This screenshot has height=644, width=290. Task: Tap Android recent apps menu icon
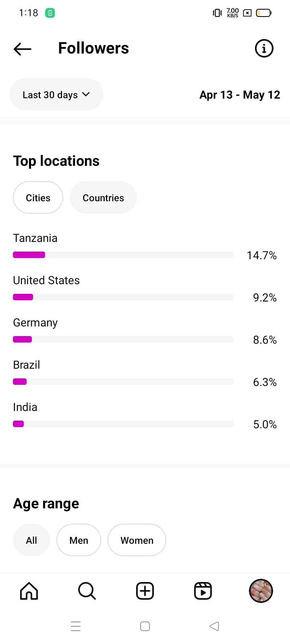(x=76, y=626)
